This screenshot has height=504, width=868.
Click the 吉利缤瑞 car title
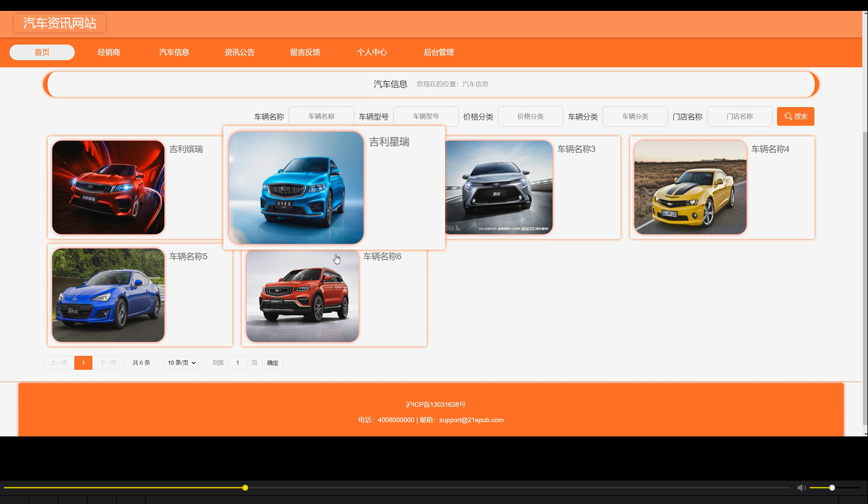[186, 149]
